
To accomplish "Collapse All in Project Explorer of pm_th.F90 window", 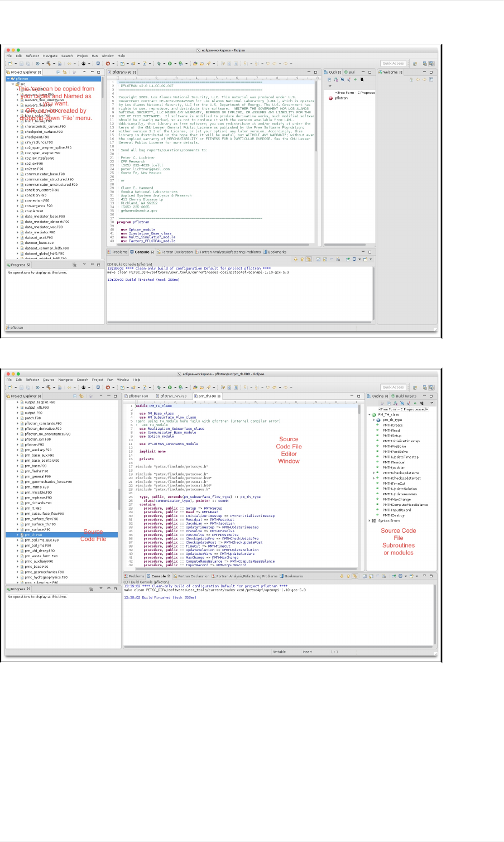I will tap(75, 396).
